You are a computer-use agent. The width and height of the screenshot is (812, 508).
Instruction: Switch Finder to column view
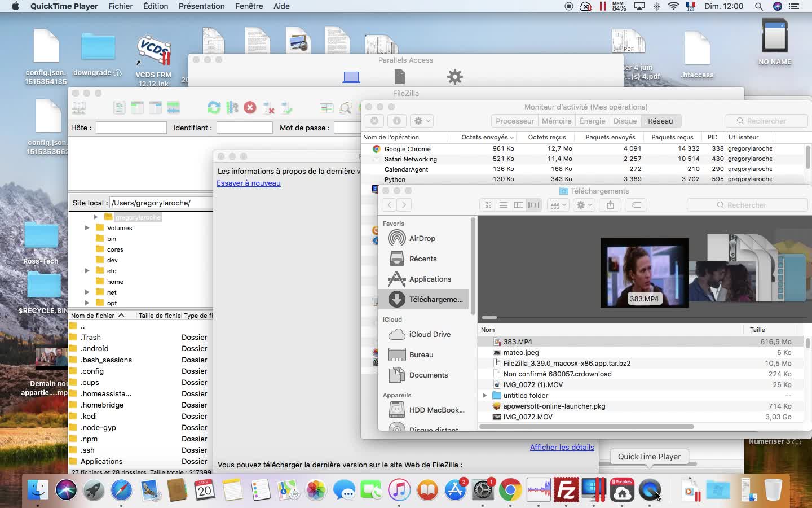[519, 205]
